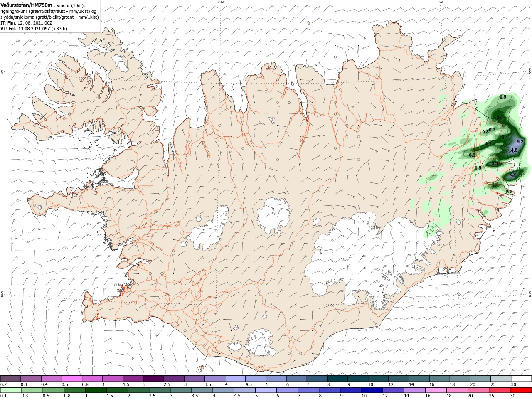Click the 0.8 precipitation value on map
532x399 pixels.
click(x=485, y=132)
